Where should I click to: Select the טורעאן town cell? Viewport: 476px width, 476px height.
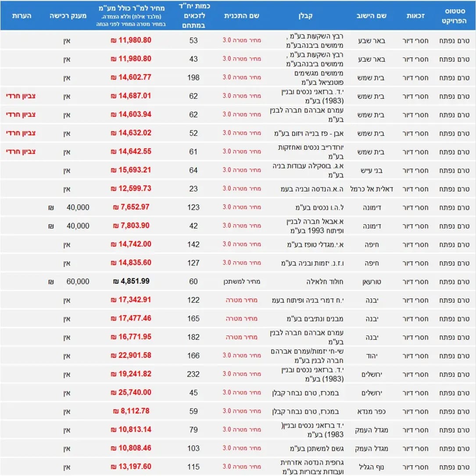click(374, 281)
